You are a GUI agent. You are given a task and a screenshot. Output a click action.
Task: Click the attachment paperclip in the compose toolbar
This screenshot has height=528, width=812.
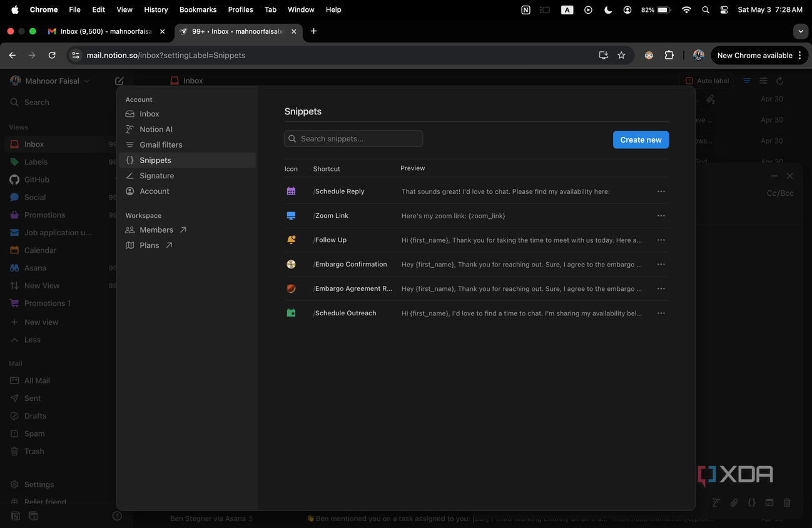click(734, 502)
